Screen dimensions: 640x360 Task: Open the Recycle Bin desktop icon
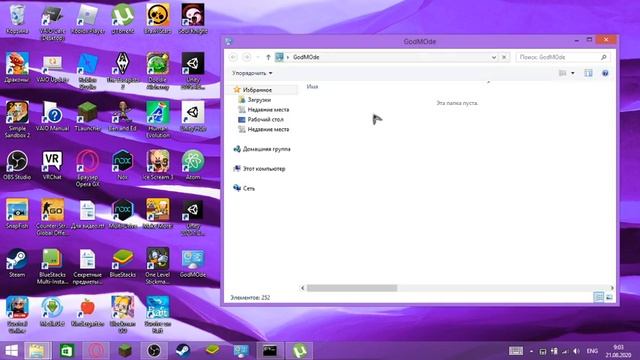[x=17, y=19]
